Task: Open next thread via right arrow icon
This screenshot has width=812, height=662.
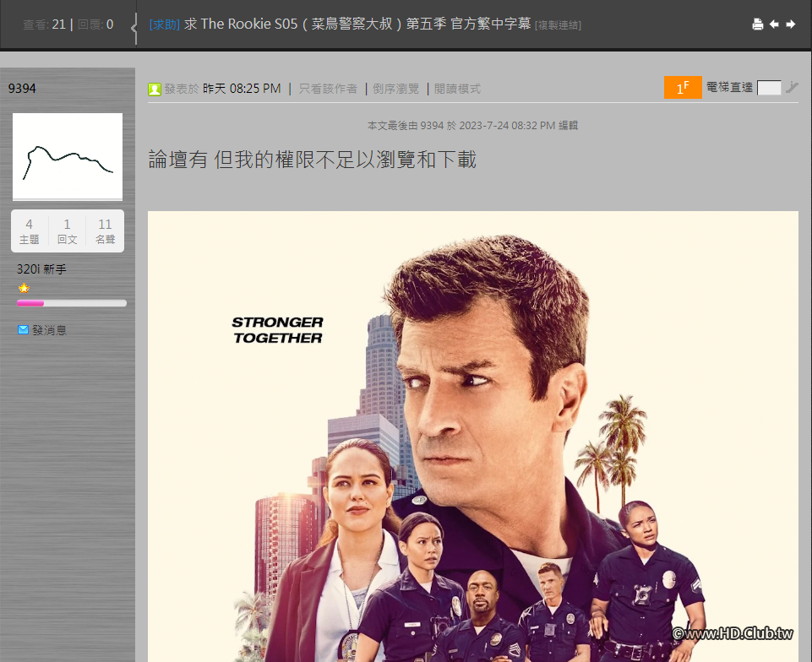Action: click(x=790, y=24)
